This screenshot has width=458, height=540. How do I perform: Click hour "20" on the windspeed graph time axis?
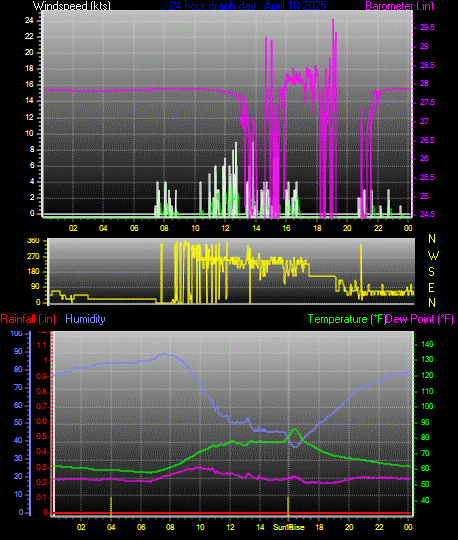pyautogui.click(x=347, y=228)
